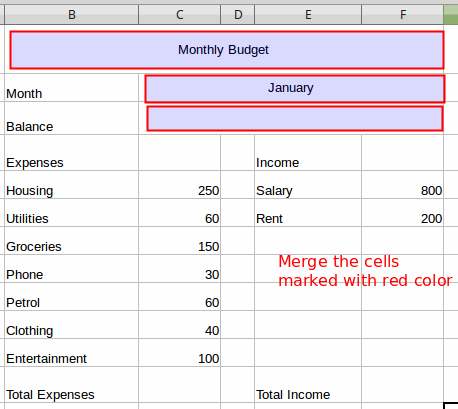Select column D header

(x=238, y=15)
